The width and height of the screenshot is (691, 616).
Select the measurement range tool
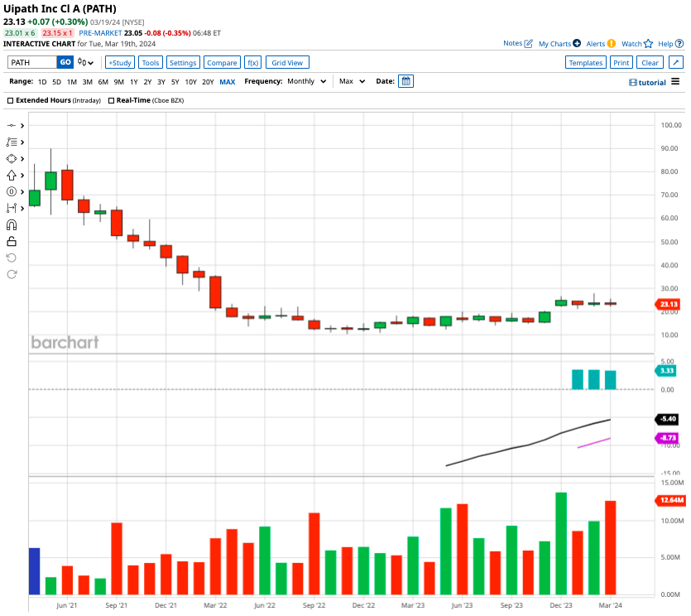coord(12,208)
